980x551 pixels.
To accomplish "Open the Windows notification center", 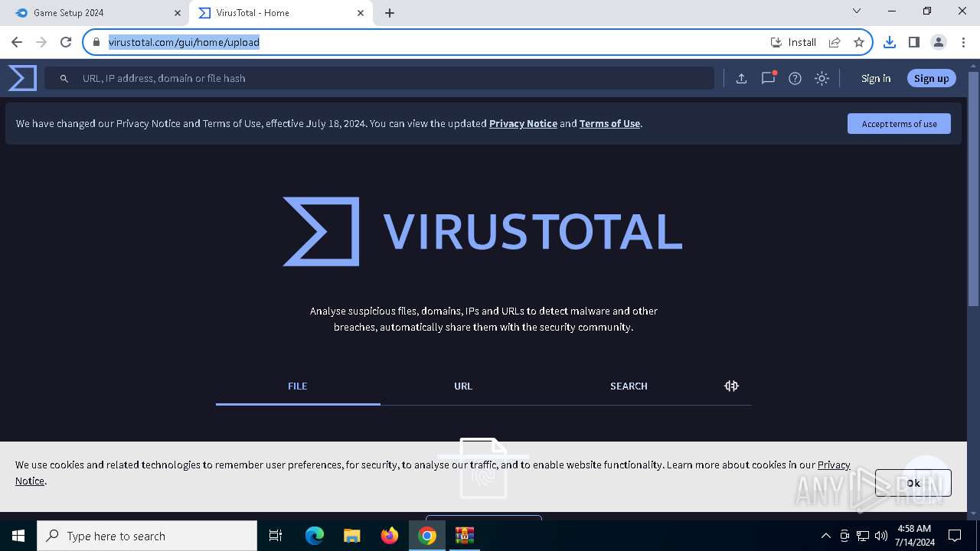I will pyautogui.click(x=955, y=536).
